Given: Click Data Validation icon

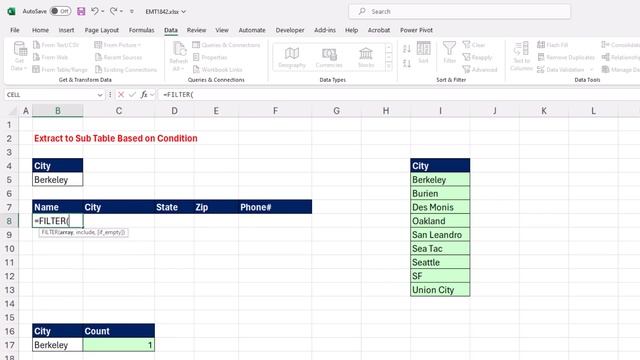Looking at the screenshot, I should click(541, 69).
